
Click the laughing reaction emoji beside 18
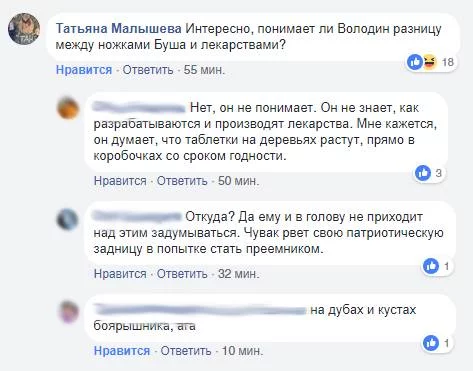point(430,62)
